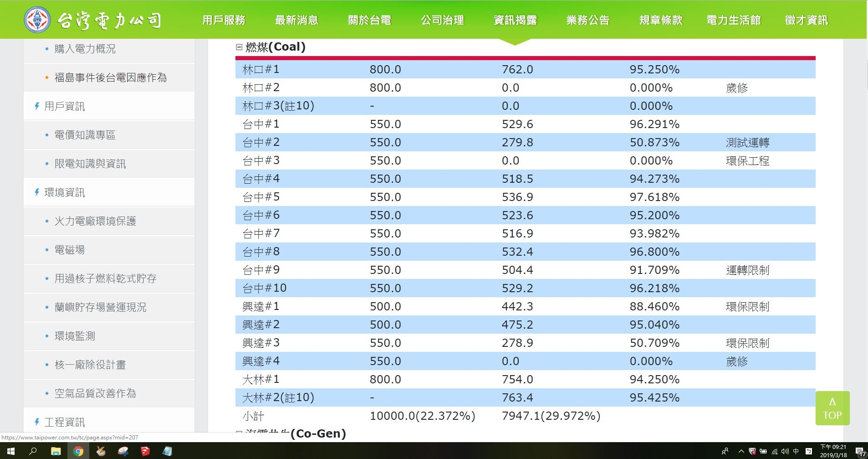This screenshot has width=868, height=459.
Task: Open the 關於台電 menu
Action: pyautogui.click(x=369, y=20)
